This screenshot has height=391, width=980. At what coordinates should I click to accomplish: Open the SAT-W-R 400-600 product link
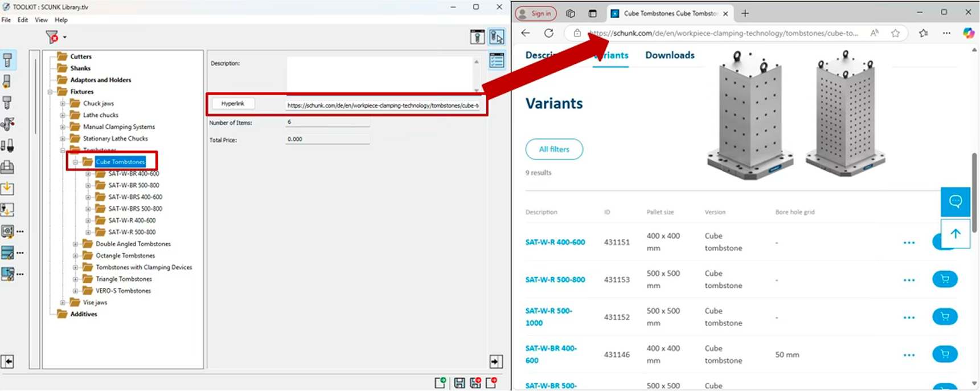tap(555, 242)
